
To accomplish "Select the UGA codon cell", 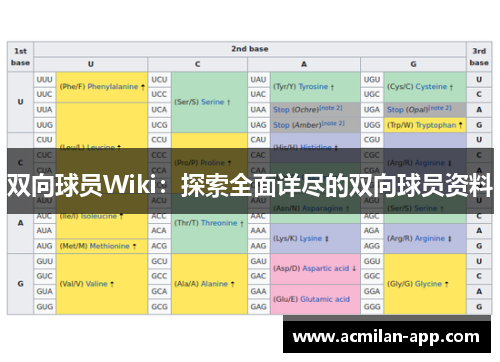I will (x=372, y=110).
